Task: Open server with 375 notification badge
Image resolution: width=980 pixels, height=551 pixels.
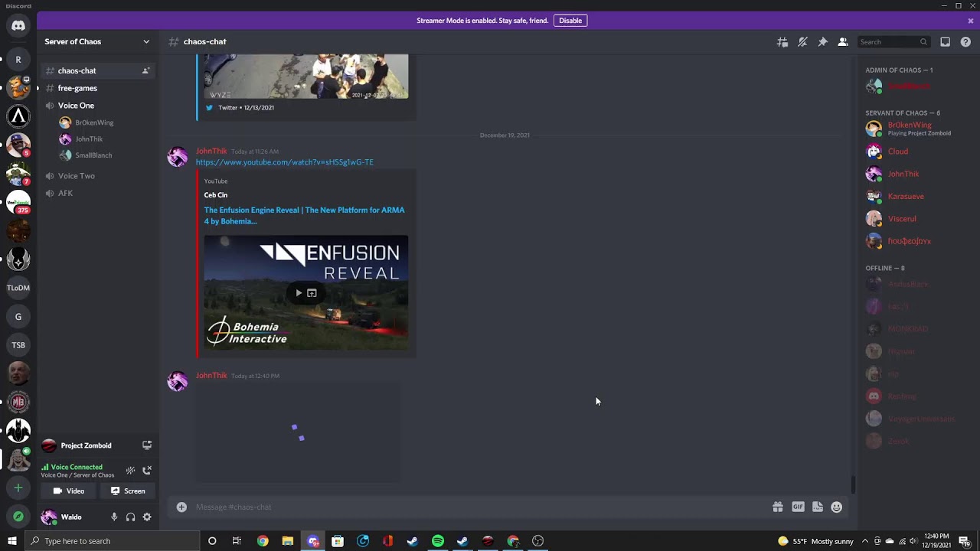Action: coord(18,203)
